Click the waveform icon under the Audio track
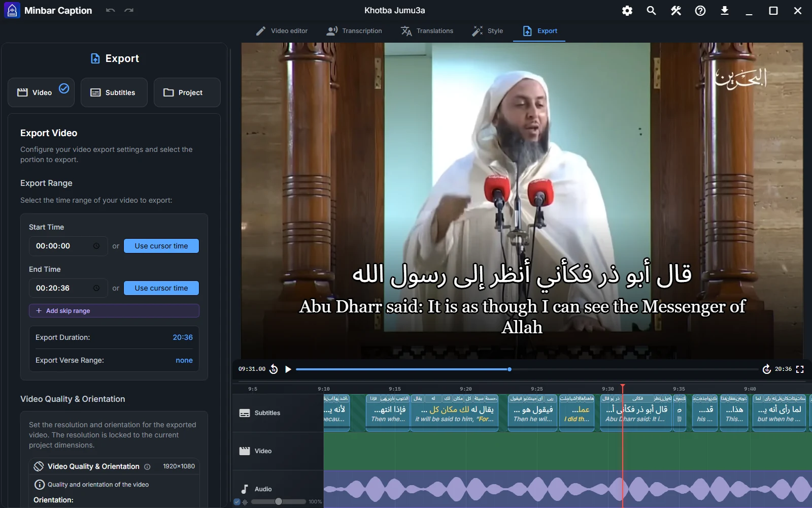Screen dimensions: 812x508 tap(245, 502)
